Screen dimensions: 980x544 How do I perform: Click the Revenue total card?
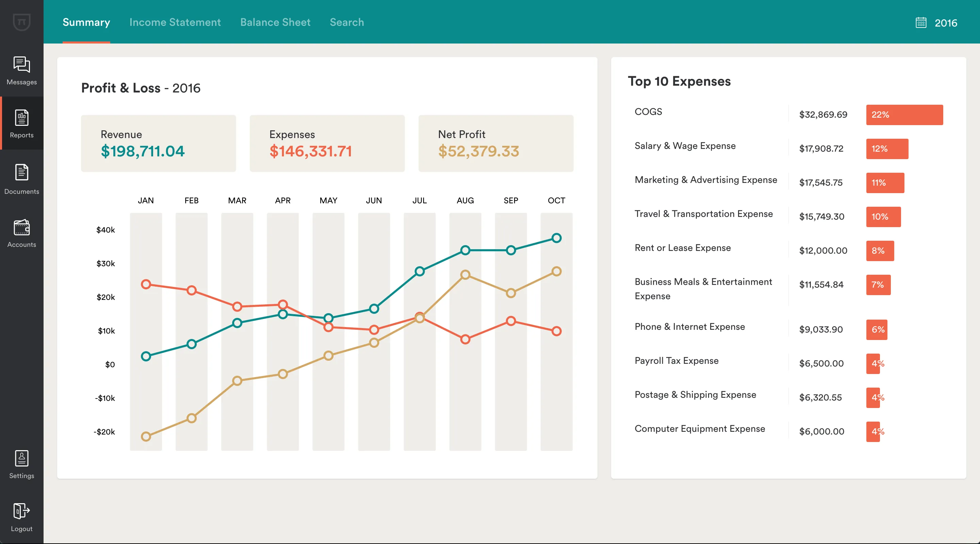(x=158, y=143)
